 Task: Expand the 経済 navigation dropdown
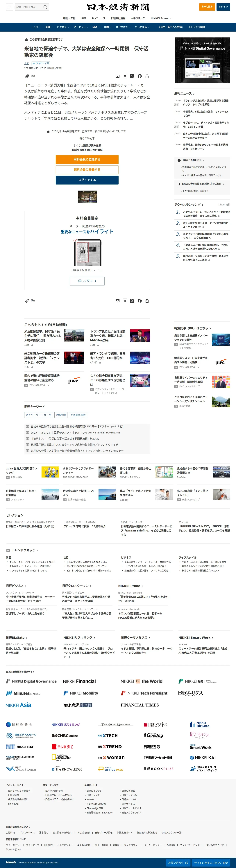[x=96, y=27]
